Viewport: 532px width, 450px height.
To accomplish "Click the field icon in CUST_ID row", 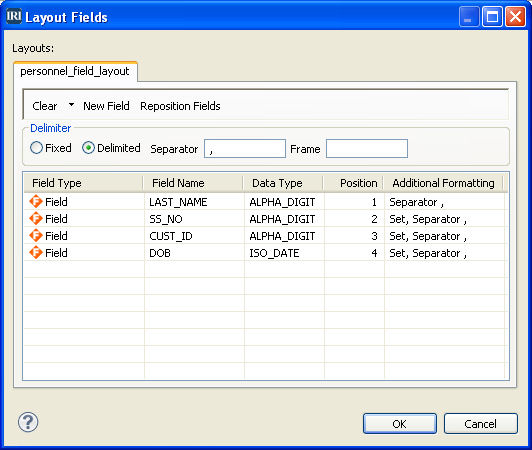I will [x=36, y=236].
